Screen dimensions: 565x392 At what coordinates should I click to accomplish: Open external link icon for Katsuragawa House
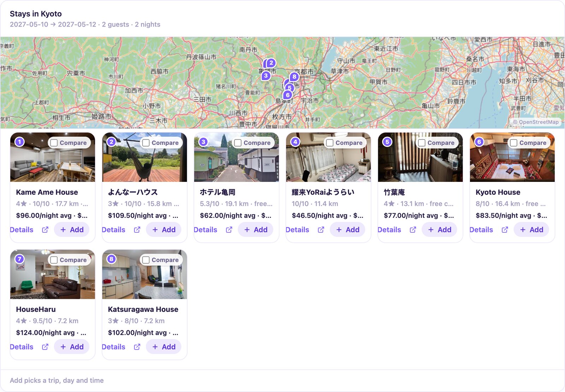tap(137, 347)
